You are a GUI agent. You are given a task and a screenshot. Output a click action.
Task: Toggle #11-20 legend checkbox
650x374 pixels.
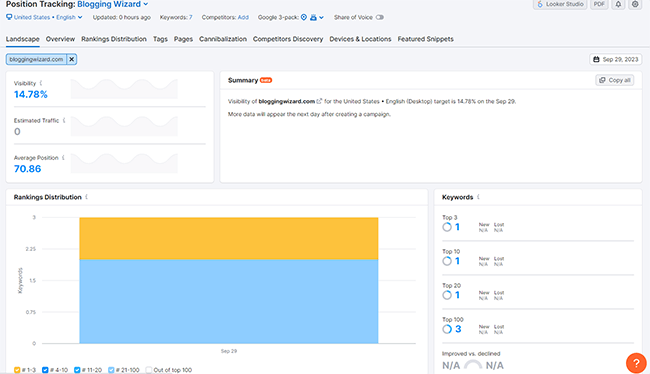click(77, 370)
